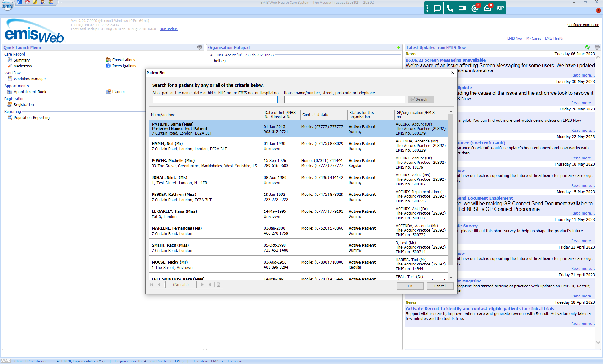Click the two-people swap patient toolbar icon
This screenshot has height=364, width=603.
click(x=51, y=2)
